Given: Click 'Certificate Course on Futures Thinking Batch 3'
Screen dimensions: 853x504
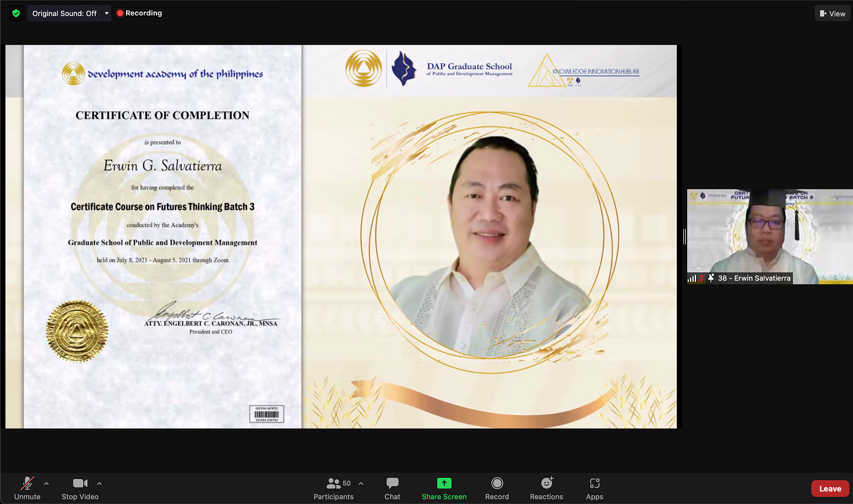Looking at the screenshot, I should 162,207.
